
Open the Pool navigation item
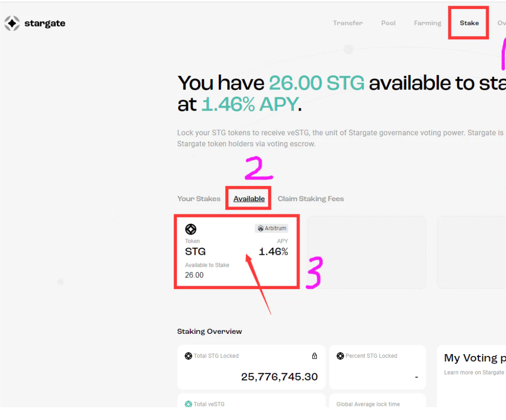pyautogui.click(x=388, y=23)
